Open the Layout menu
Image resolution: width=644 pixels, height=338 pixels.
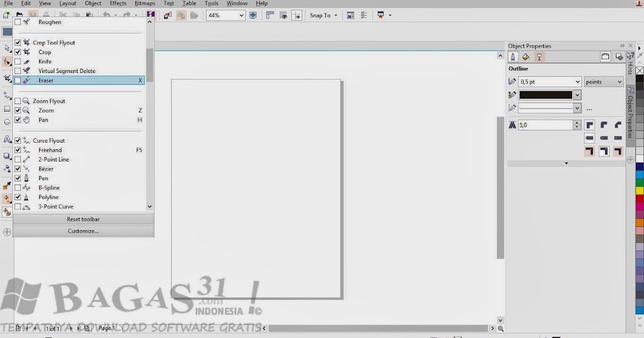pyautogui.click(x=68, y=3)
